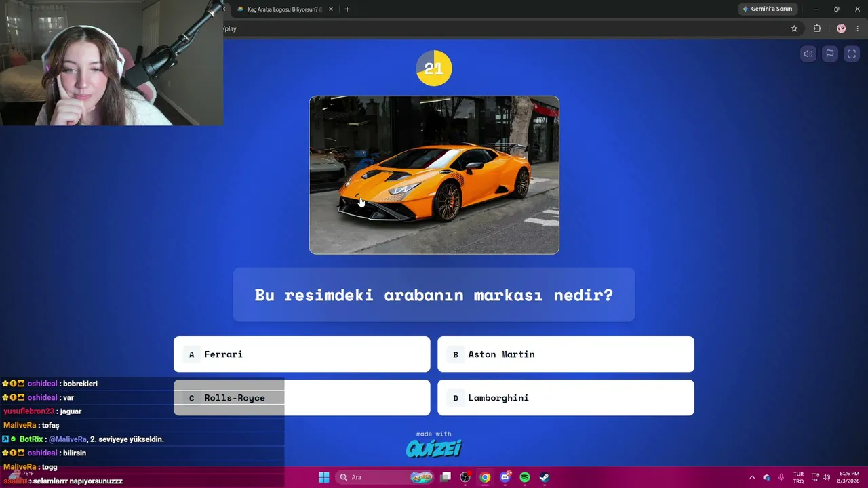
Task: Click the BotRix chat message
Action: coord(83,439)
